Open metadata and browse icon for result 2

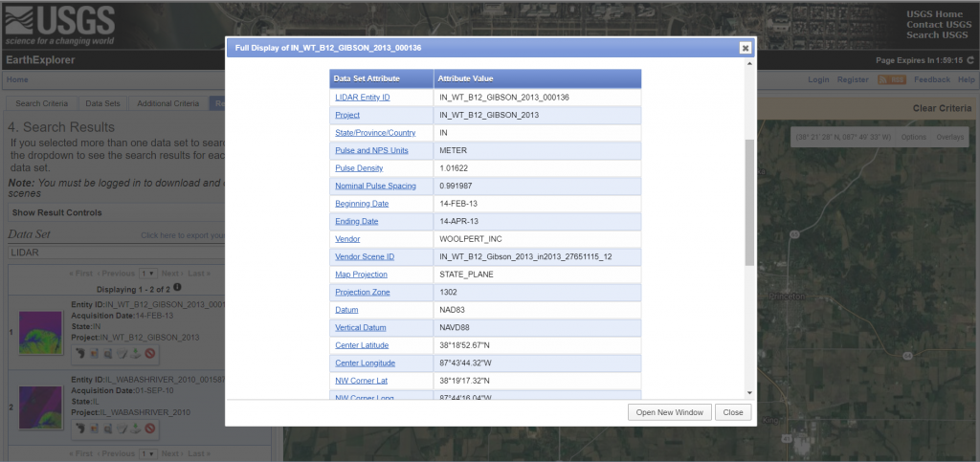pyautogui.click(x=108, y=429)
